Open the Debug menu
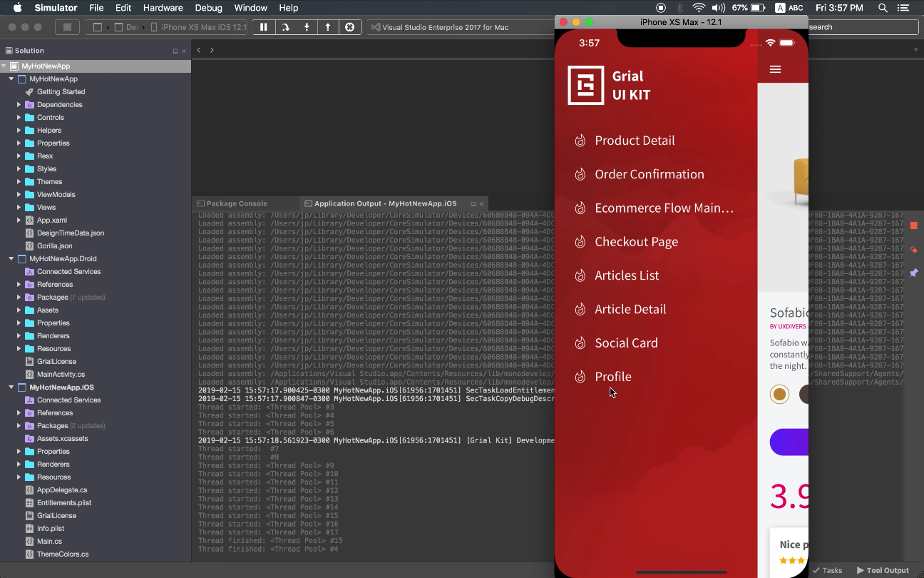Image resolution: width=924 pixels, height=578 pixels. point(208,8)
